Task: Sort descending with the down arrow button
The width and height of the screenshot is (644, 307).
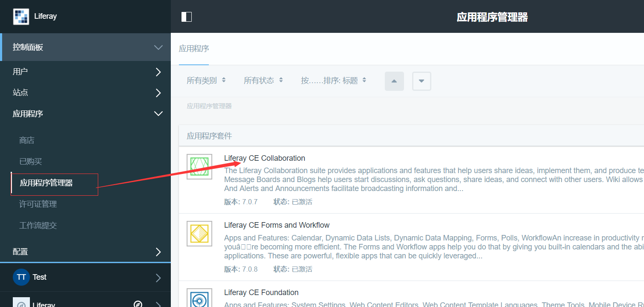Action: point(422,81)
